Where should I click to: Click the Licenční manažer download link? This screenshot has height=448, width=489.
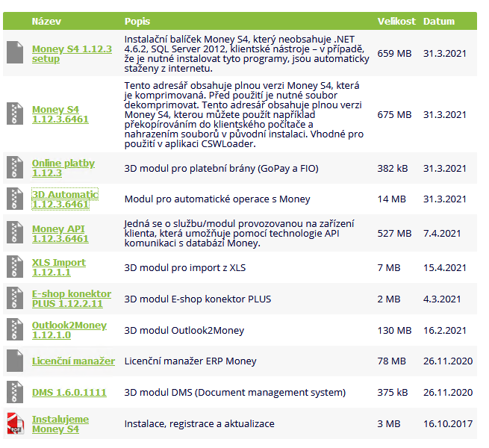click(73, 361)
